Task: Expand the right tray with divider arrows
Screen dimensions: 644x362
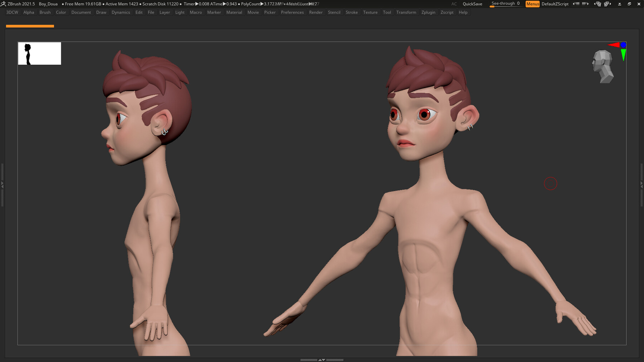Action: tap(641, 184)
